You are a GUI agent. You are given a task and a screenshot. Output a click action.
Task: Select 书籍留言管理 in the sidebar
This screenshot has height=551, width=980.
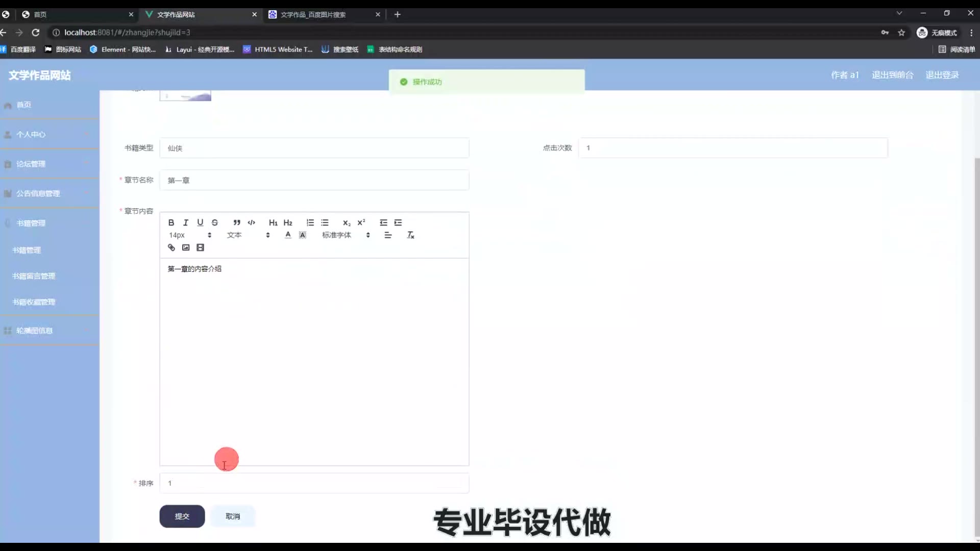[34, 276]
